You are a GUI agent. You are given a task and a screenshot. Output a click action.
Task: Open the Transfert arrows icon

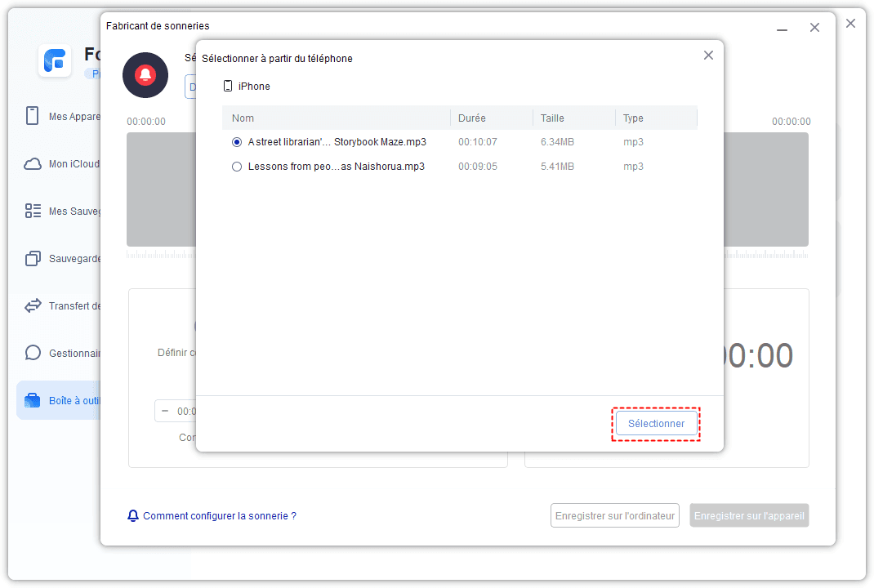click(x=33, y=306)
